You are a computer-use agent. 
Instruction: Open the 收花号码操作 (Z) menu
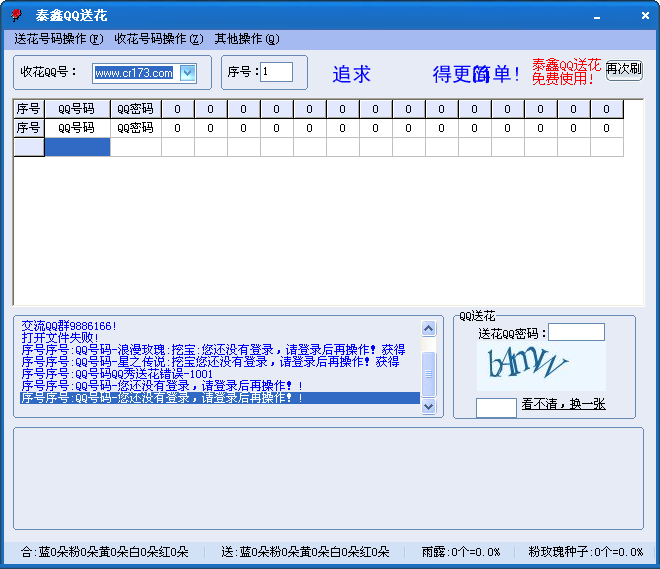[x=159, y=39]
